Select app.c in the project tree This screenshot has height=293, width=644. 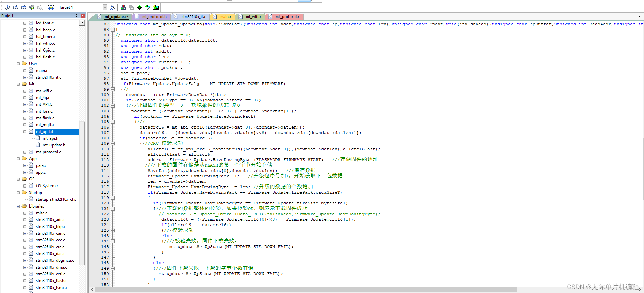(x=41, y=172)
